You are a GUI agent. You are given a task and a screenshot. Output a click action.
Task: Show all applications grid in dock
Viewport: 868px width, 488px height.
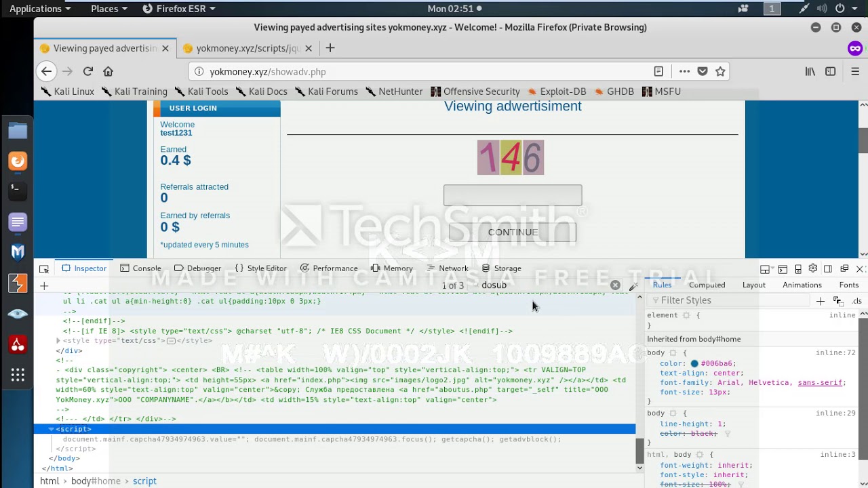[18, 375]
